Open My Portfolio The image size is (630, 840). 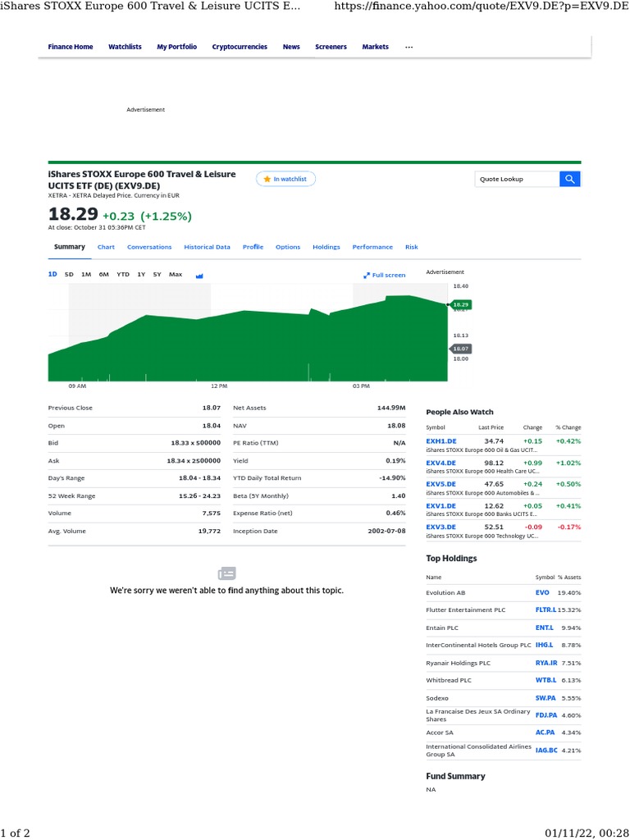(177, 47)
